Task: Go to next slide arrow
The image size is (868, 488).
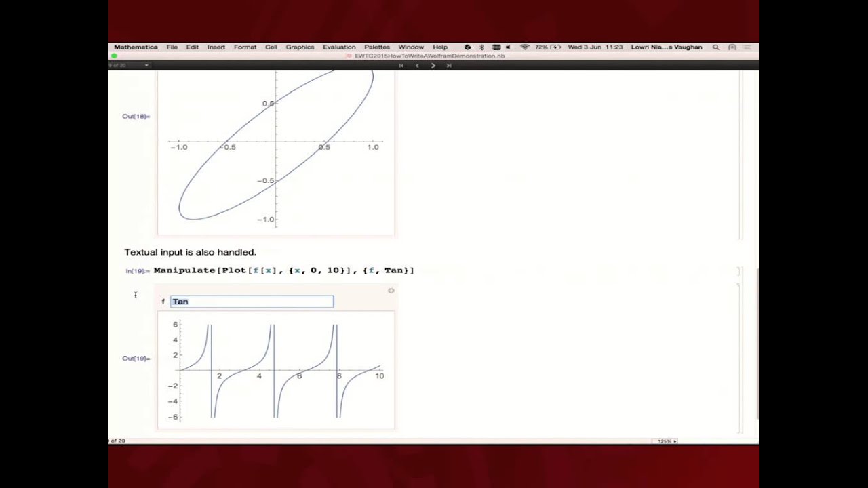Action: (433, 66)
